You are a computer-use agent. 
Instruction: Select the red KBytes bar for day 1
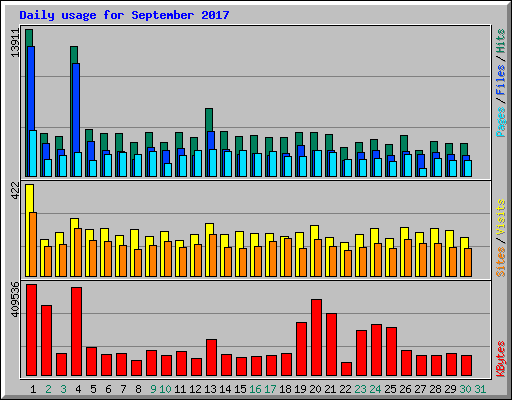pyautogui.click(x=31, y=330)
